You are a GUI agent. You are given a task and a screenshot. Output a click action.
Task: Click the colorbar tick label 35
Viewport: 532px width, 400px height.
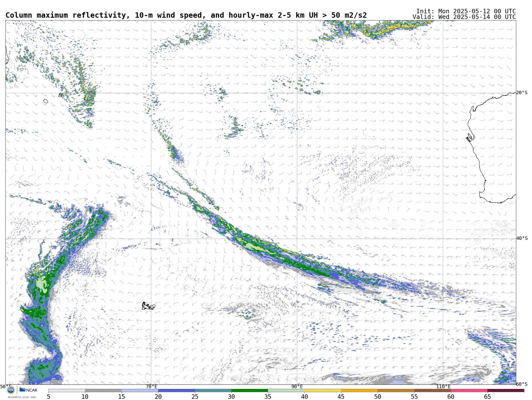point(268,397)
